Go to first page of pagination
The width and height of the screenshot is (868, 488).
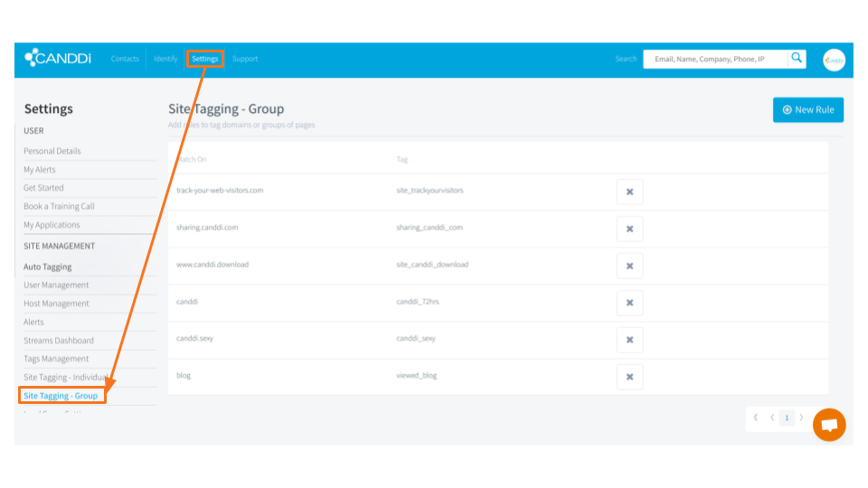point(756,418)
